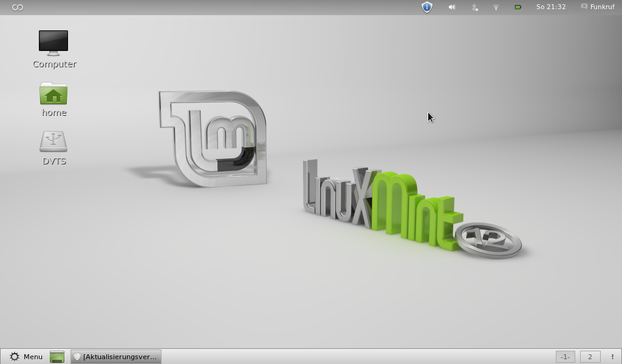Open the Menu in the bottom panel
The image size is (622, 364).
click(26, 357)
